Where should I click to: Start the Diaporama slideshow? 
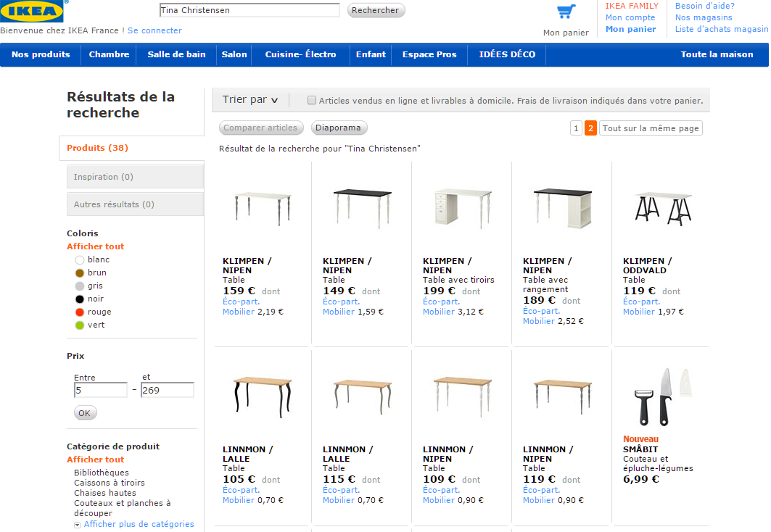pyautogui.click(x=339, y=128)
